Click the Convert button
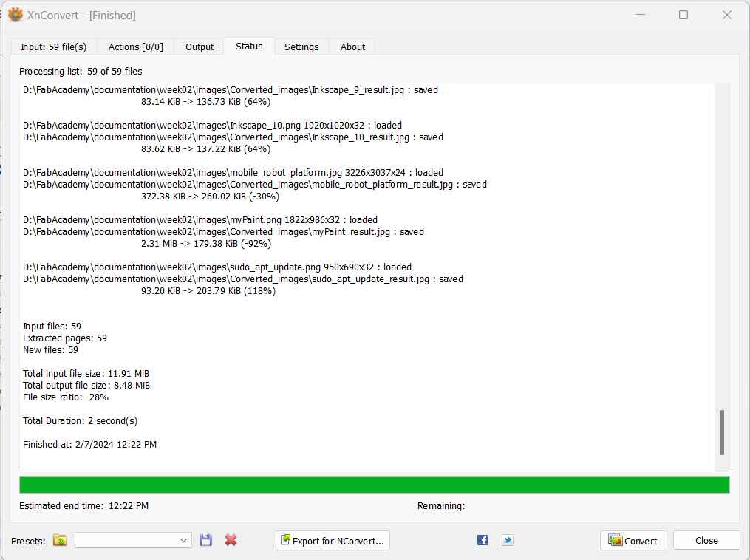Screen dimensions: 750x560 633,540
